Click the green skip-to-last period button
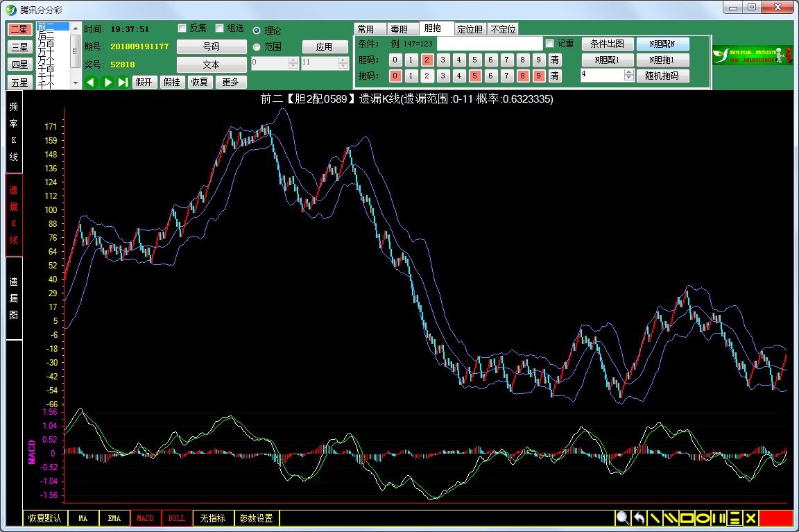 coord(123,82)
